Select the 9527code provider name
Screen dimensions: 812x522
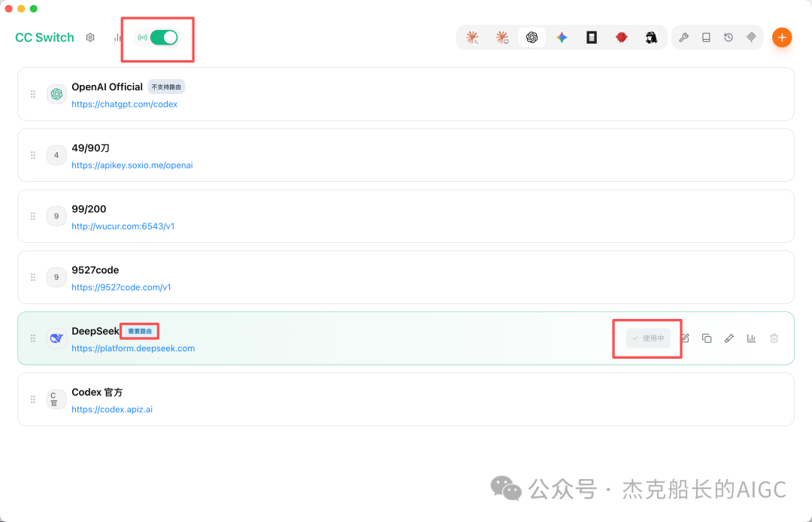tap(95, 270)
